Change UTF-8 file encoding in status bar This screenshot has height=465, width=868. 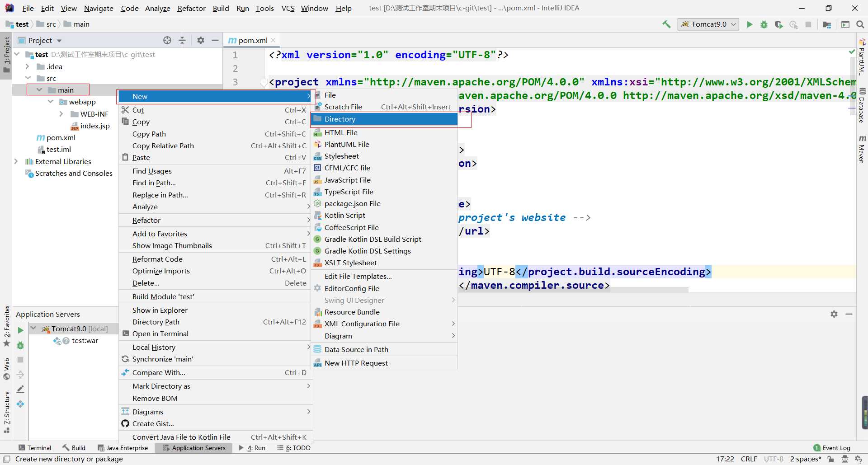coord(774,459)
